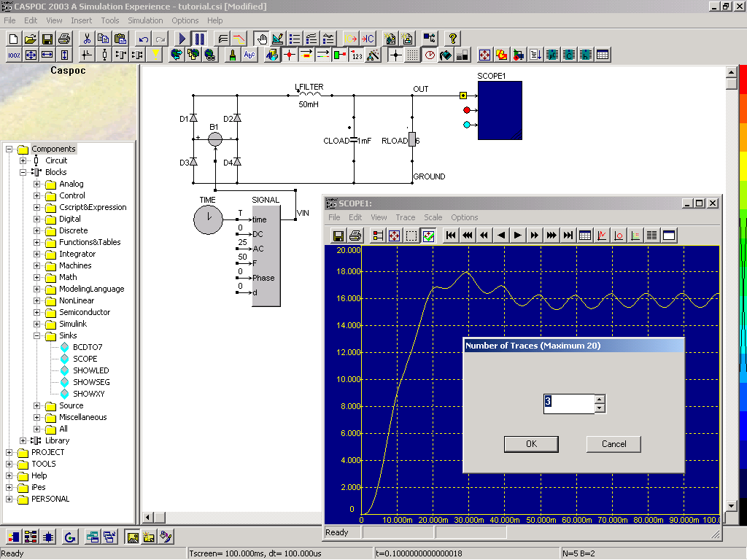
Task: Decrease trace count with the spinner down arrow
Action: 600,408
